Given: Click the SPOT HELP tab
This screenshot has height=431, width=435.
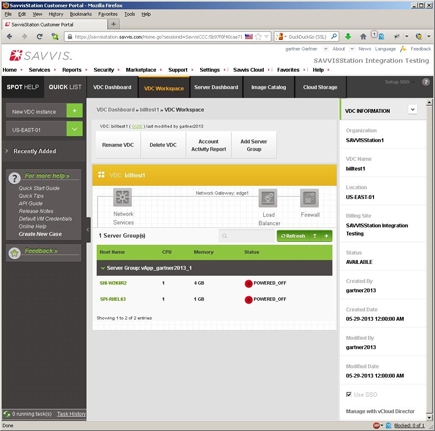Looking at the screenshot, I should pyautogui.click(x=23, y=87).
